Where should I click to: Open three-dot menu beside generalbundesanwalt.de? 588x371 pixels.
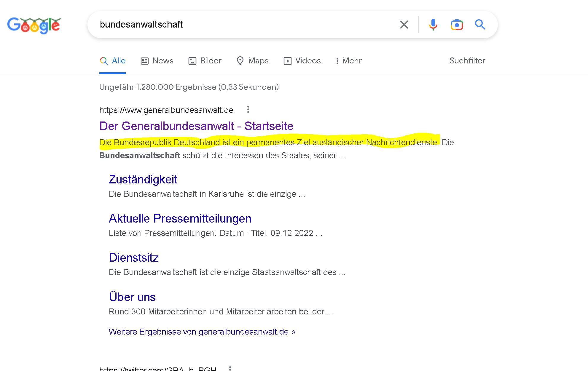[x=248, y=110]
